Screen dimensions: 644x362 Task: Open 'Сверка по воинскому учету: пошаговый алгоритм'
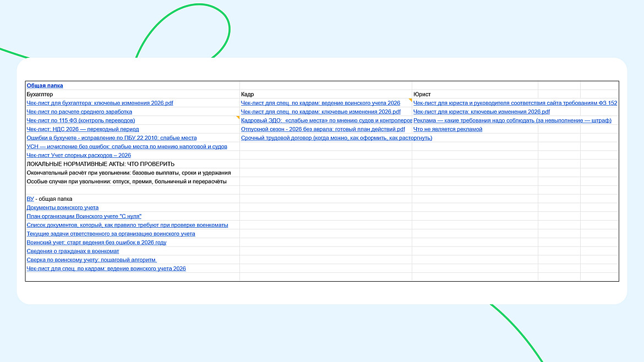pos(91,260)
